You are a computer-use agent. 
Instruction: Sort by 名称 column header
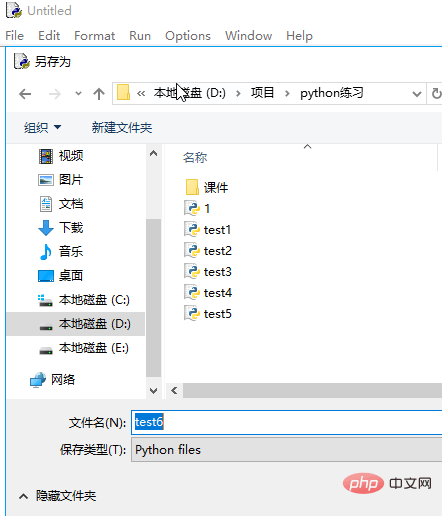pos(195,157)
